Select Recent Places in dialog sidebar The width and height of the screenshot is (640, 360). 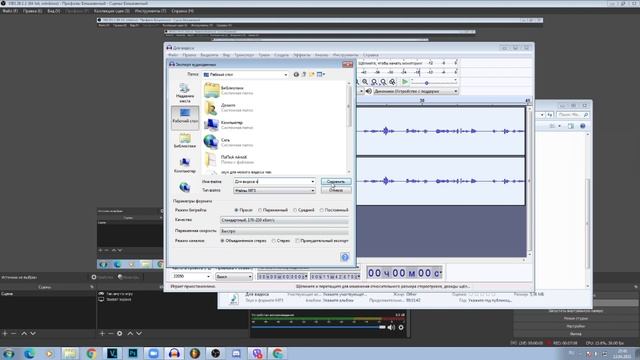click(184, 93)
